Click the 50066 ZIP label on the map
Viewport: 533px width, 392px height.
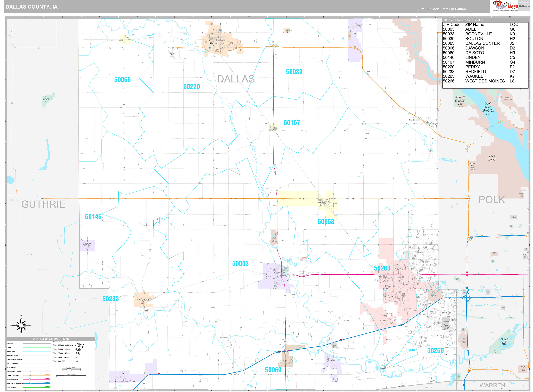coord(123,80)
